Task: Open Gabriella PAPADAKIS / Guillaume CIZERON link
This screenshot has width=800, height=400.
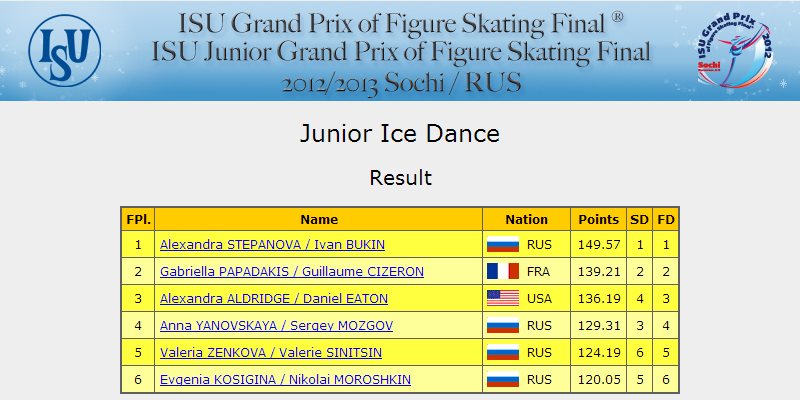Action: (292, 272)
